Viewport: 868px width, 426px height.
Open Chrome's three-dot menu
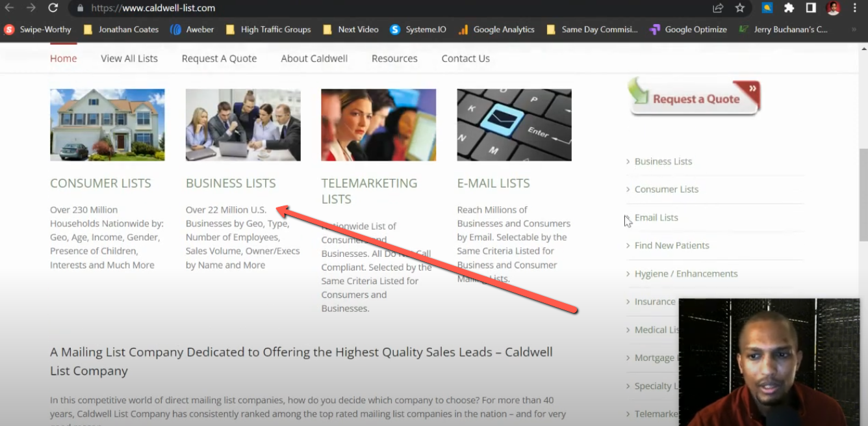point(856,9)
